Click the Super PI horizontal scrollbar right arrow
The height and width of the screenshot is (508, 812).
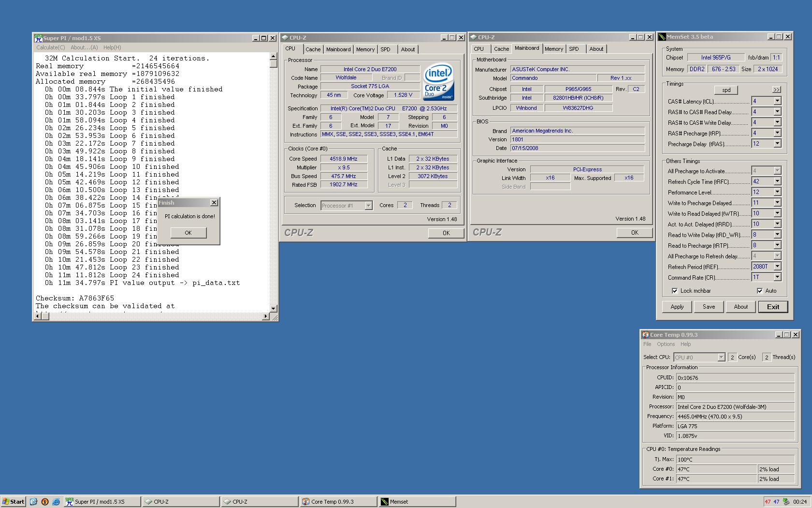[265, 316]
